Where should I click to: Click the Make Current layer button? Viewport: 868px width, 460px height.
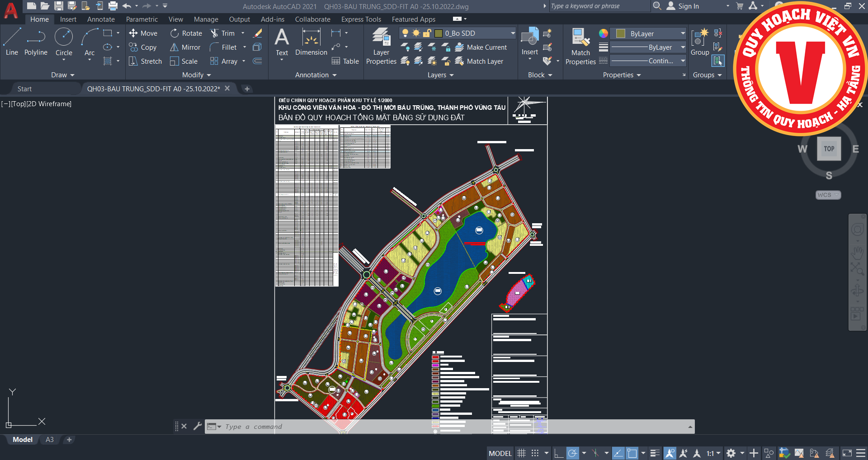point(481,47)
